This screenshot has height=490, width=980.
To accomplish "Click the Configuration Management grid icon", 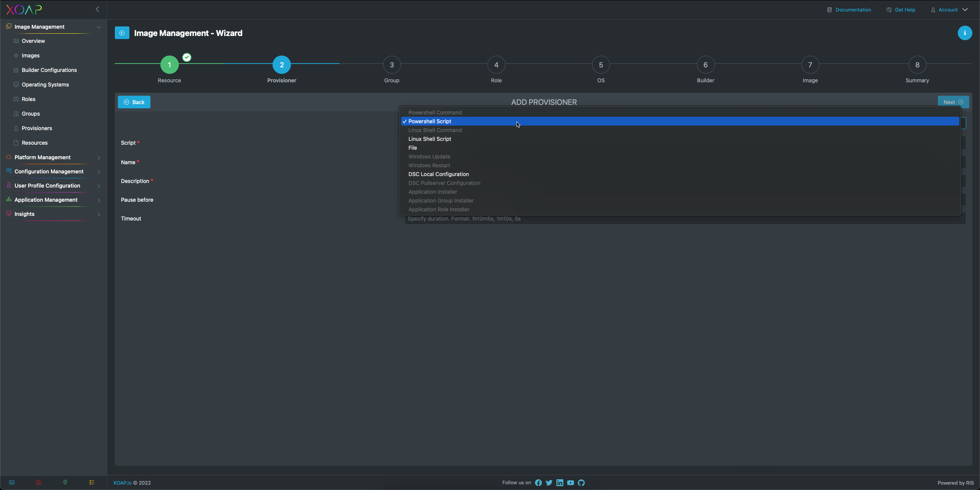I will pyautogui.click(x=9, y=171).
